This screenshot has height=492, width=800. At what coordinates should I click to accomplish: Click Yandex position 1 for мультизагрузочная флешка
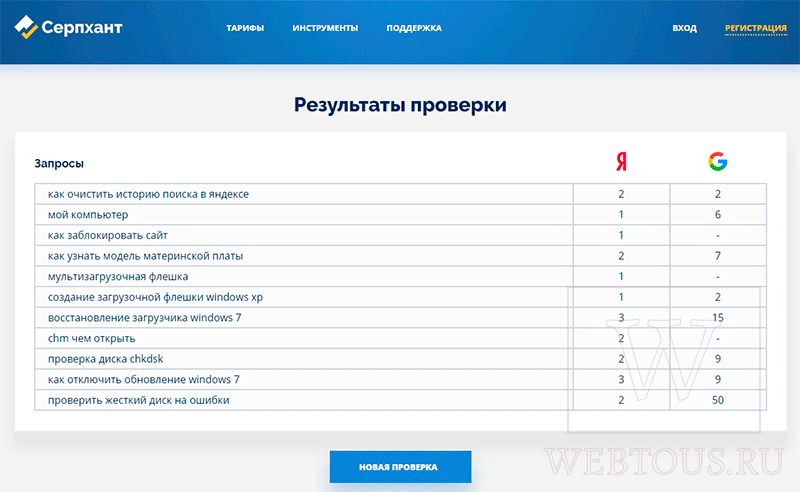[621, 277]
